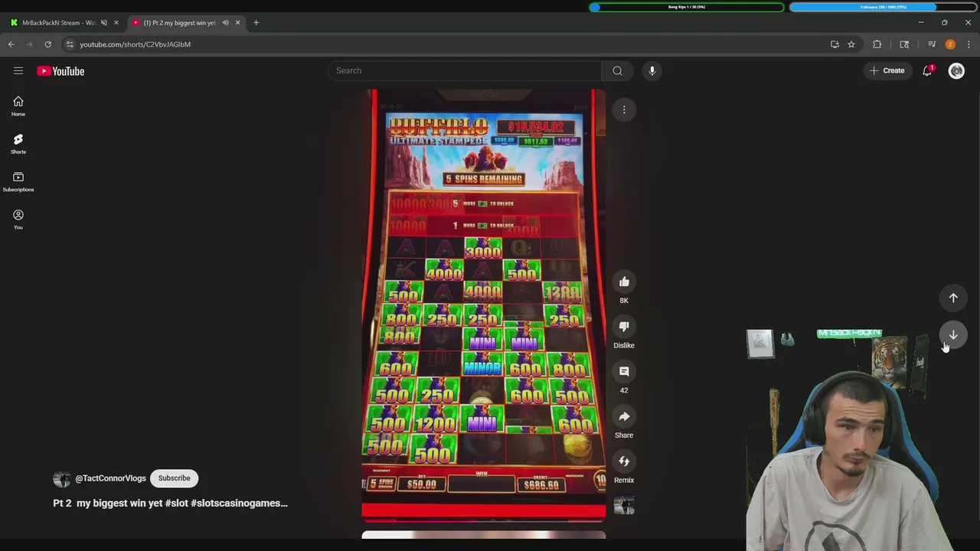Open the Short's three-dot options menu
The height and width of the screenshot is (551, 980).
click(624, 110)
